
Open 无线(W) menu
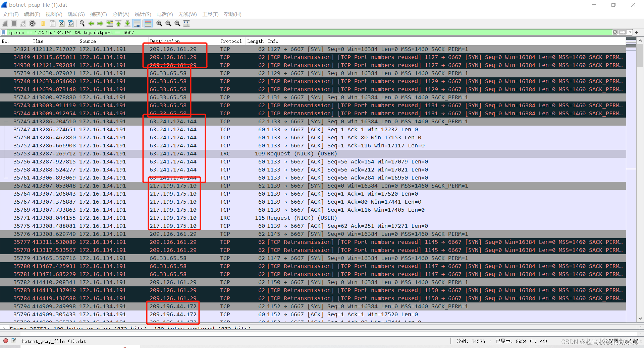point(187,14)
